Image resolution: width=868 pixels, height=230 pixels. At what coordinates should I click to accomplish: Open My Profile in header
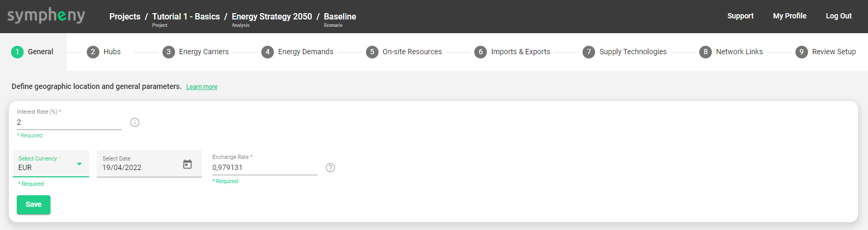coord(789,16)
